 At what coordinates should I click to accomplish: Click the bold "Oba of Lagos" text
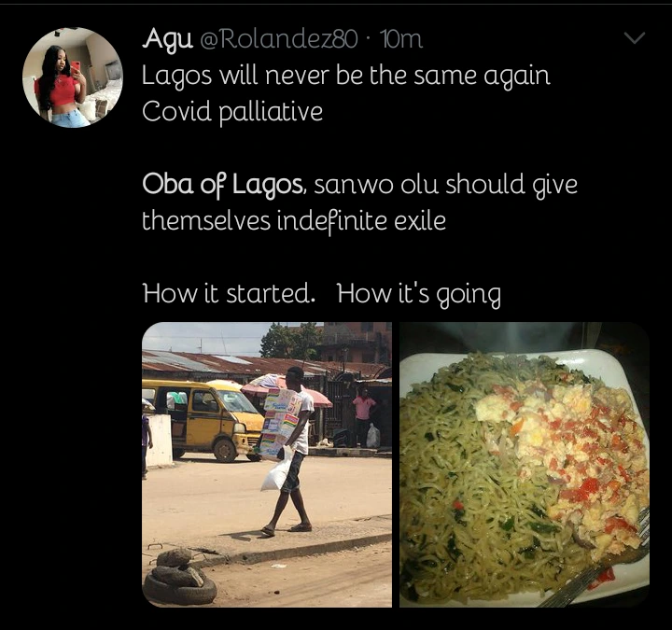(x=223, y=185)
